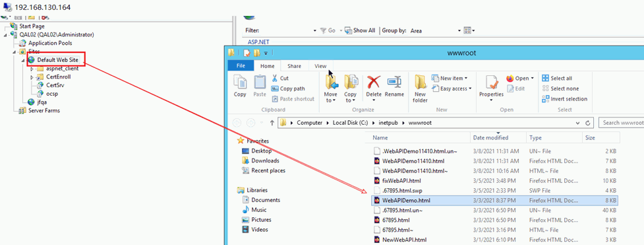Select the fixWebAPI.html file
This screenshot has height=245, width=644.
(x=494, y=180)
